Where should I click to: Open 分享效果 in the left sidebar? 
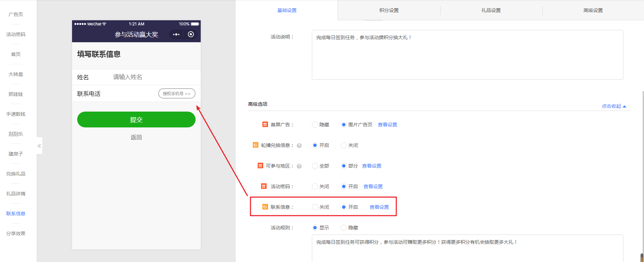coord(16,233)
